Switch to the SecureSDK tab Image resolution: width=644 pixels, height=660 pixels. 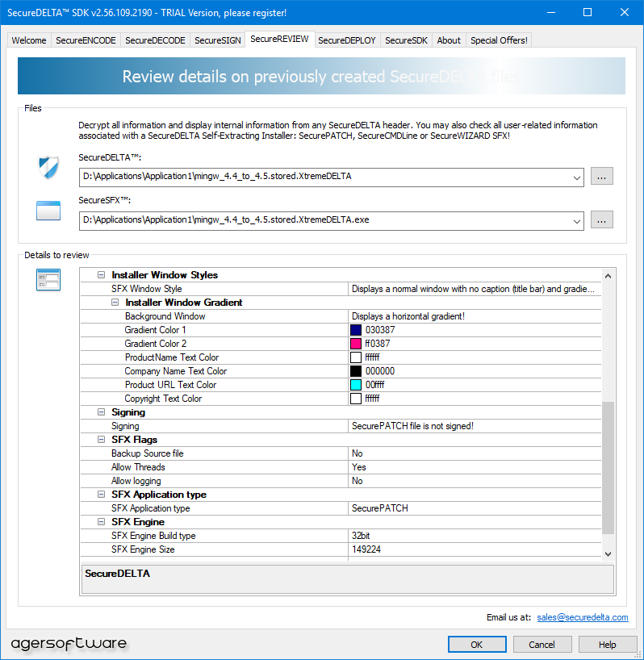pyautogui.click(x=406, y=40)
